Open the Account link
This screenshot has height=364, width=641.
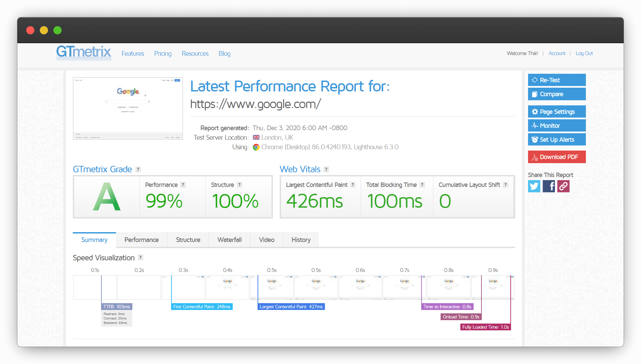click(557, 53)
